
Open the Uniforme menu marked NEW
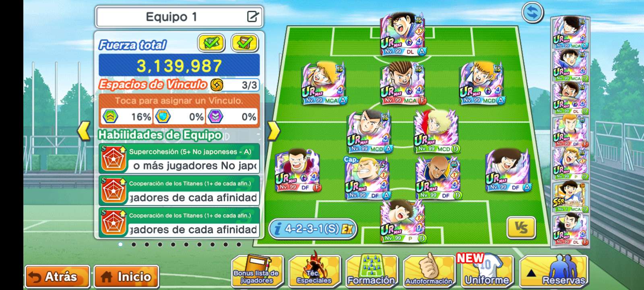coord(486,270)
